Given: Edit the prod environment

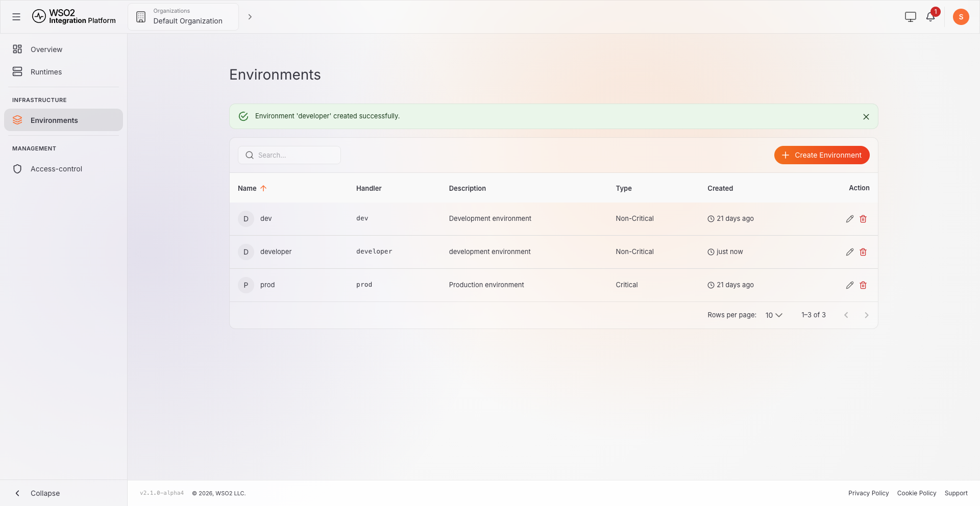Looking at the screenshot, I should 849,285.
